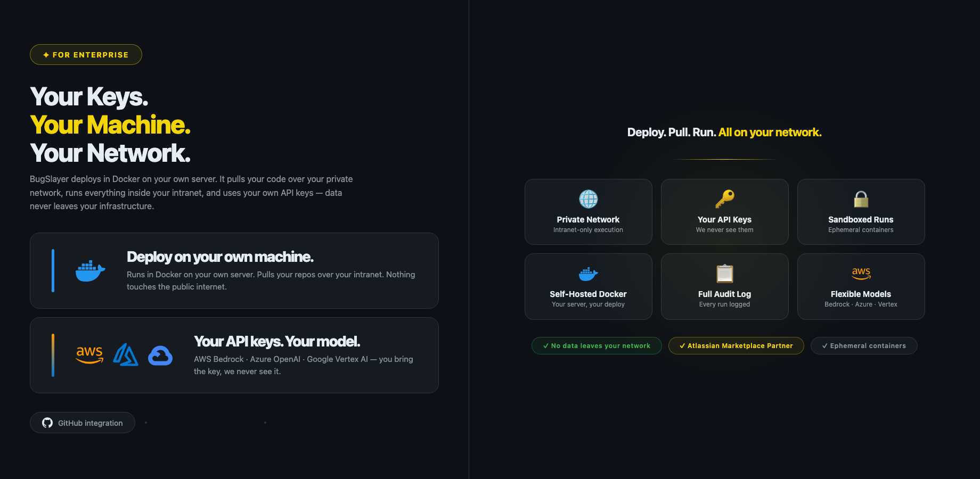
Task: Click the Azure logo icon
Action: [126, 355]
